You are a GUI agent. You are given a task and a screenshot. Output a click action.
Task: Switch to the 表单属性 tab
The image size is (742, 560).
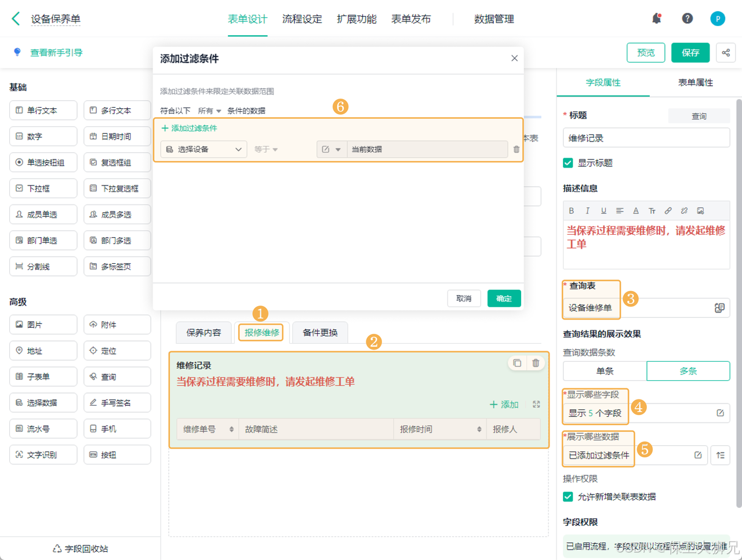pyautogui.click(x=696, y=83)
